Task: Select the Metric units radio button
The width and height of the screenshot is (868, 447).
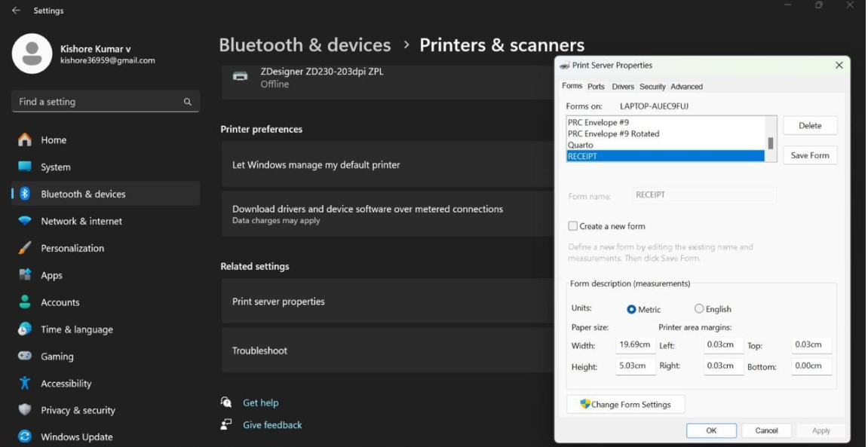Action: tap(631, 309)
